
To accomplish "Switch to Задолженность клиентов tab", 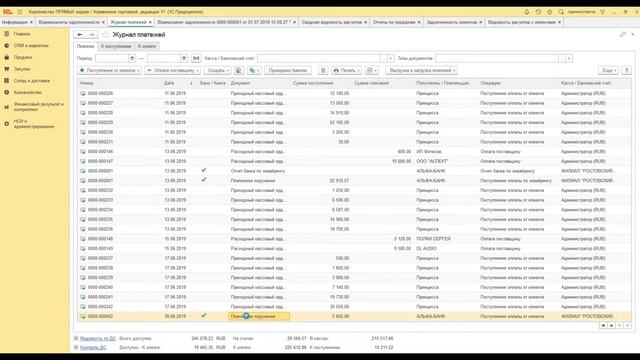I will [x=452, y=22].
